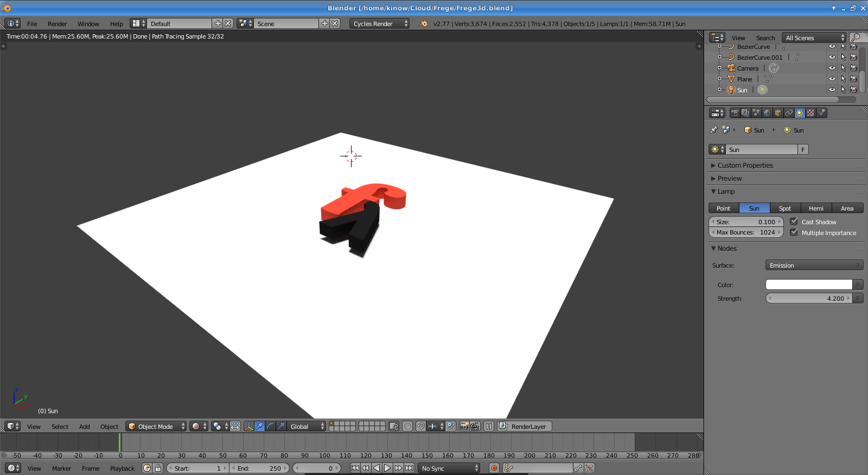Image resolution: width=868 pixels, height=475 pixels.
Task: Open the Global orientation dropdown
Action: click(x=307, y=426)
